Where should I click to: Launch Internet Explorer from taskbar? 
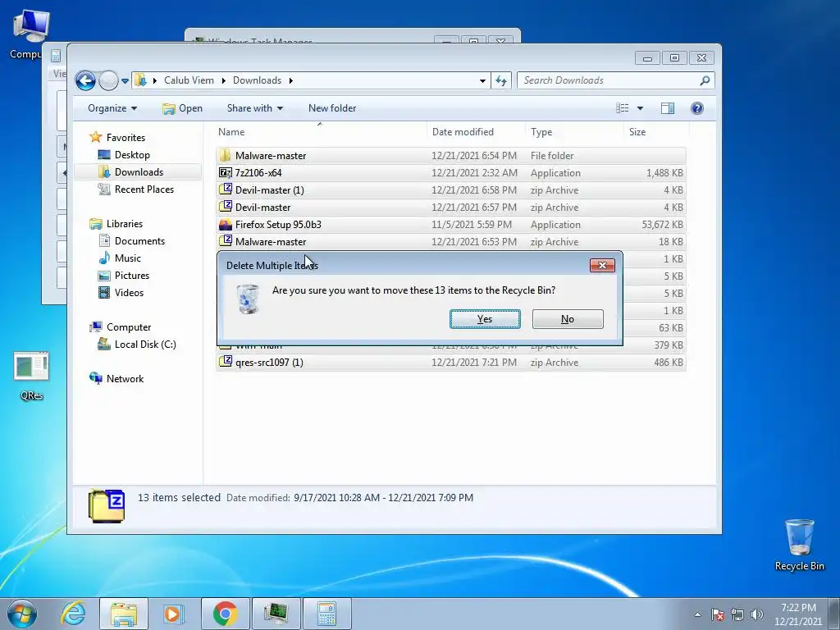point(73,614)
